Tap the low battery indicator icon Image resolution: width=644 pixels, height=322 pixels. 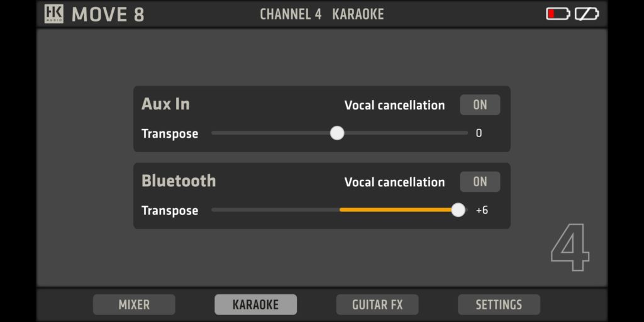557,14
